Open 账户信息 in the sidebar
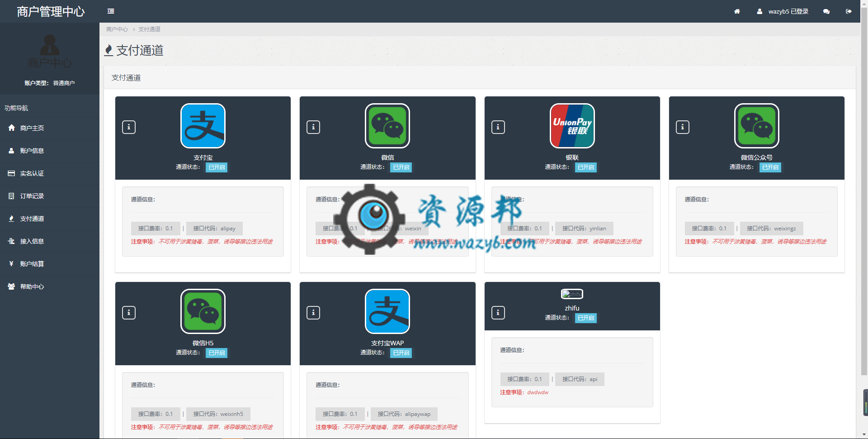Screen dimensions: 868x439 (x=50, y=151)
